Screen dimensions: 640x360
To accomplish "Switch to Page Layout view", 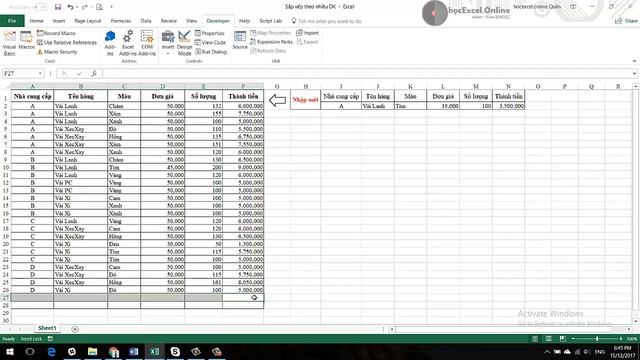I will click(x=549, y=339).
